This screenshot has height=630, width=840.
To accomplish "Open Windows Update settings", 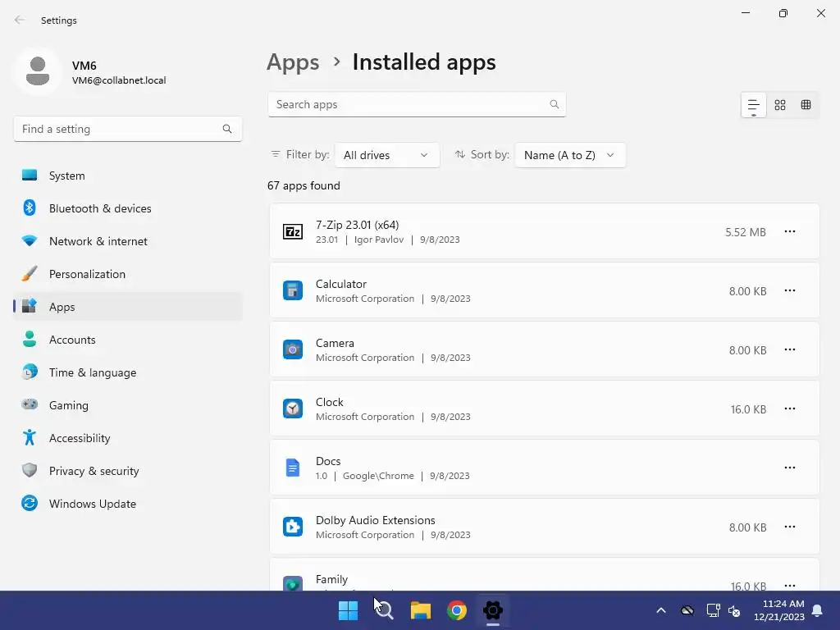I will (128, 504).
